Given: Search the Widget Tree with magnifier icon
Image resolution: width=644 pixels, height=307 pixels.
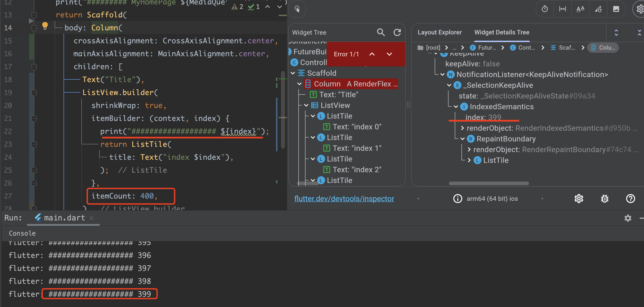Looking at the screenshot, I should [x=381, y=32].
